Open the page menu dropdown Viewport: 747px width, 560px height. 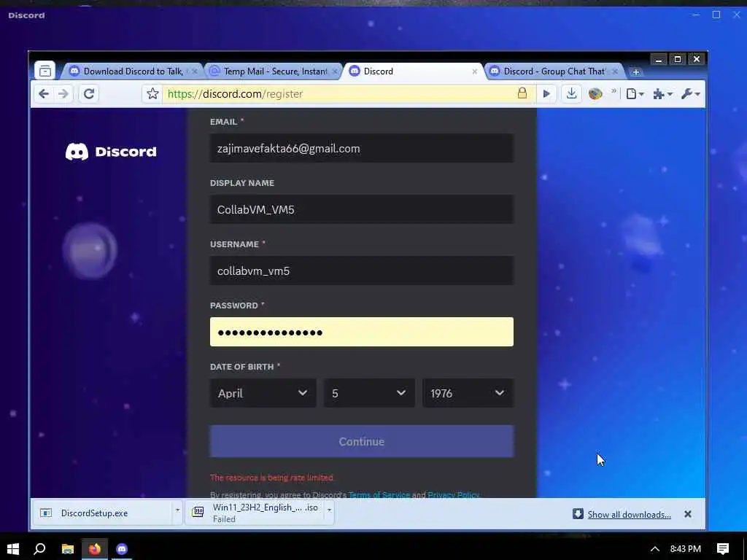pos(635,94)
